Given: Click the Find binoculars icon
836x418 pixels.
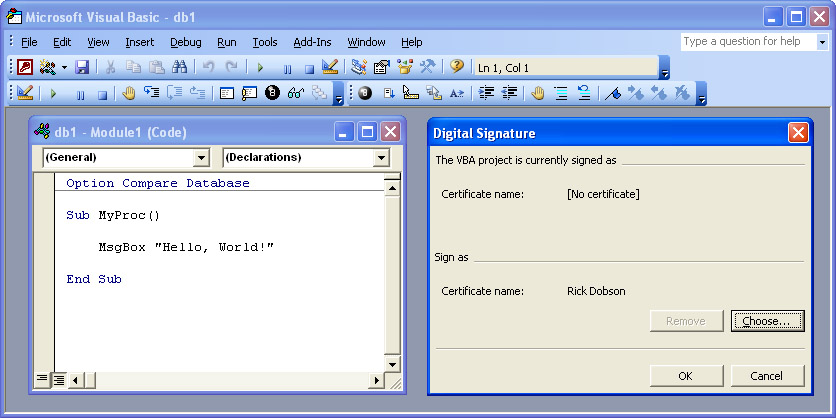Looking at the screenshot, I should [x=180, y=67].
